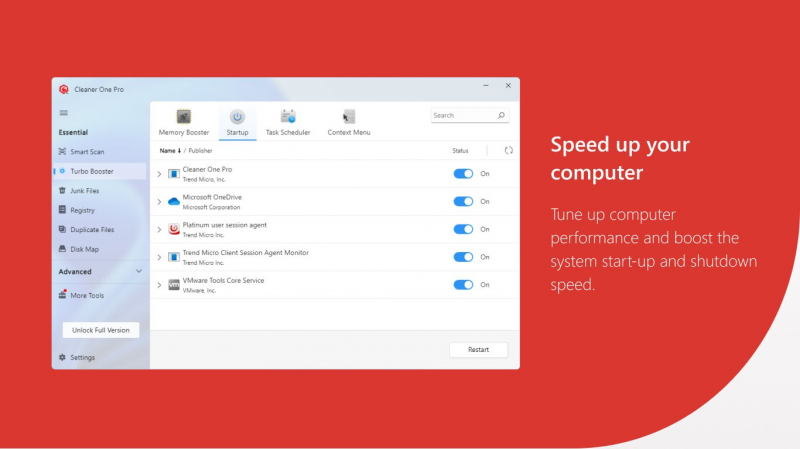Expand Platinum user session agent details
This screenshot has height=449, width=800.
pos(159,230)
